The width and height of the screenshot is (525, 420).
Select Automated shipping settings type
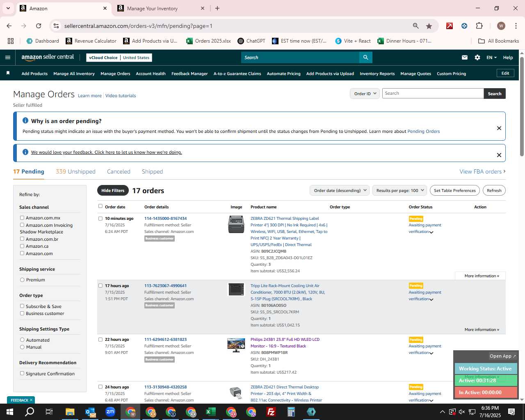tap(22, 340)
